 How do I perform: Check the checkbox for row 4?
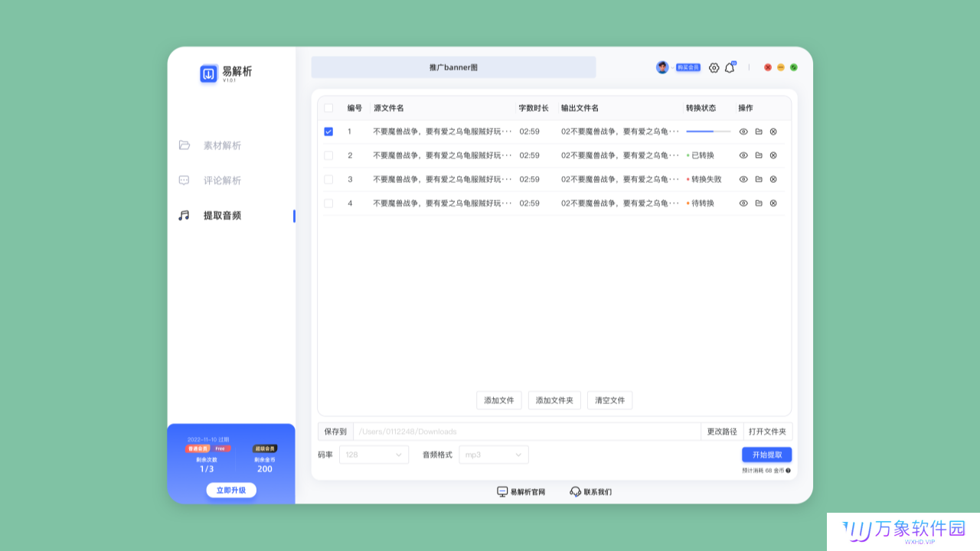pyautogui.click(x=328, y=203)
